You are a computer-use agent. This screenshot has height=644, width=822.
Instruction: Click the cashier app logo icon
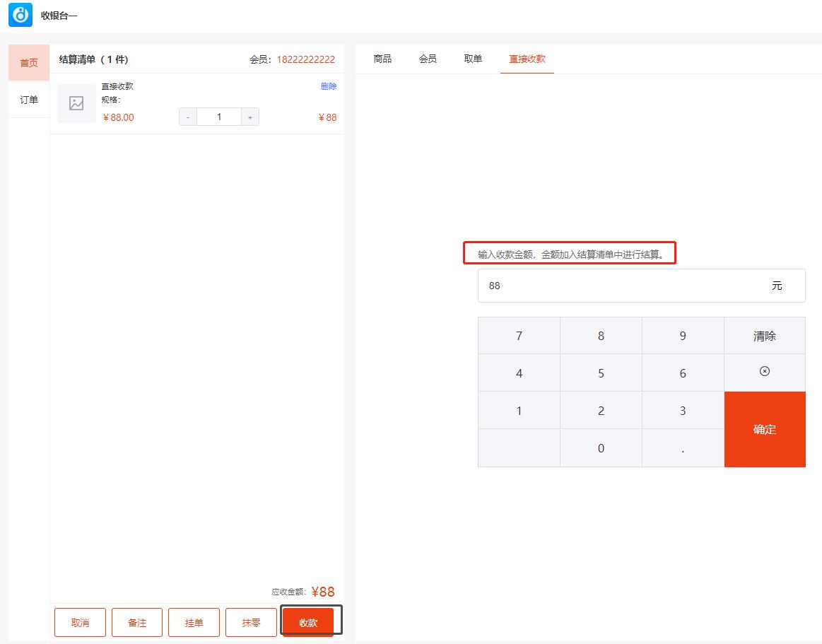(x=20, y=15)
